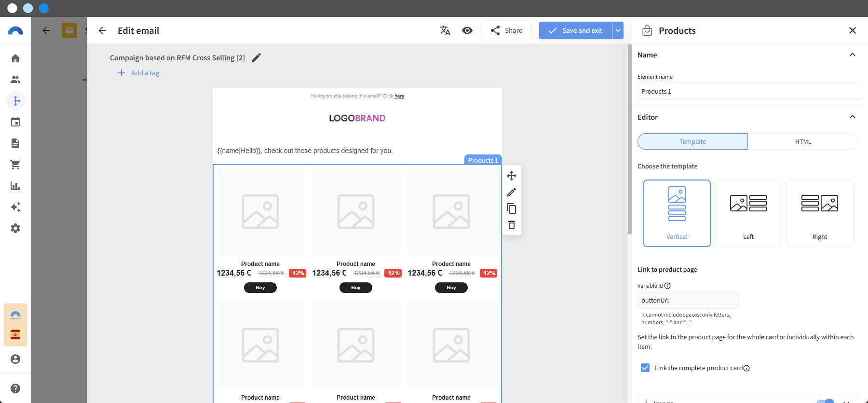This screenshot has height=403, width=868.
Task: Open the translate languages icon
Action: click(x=445, y=30)
